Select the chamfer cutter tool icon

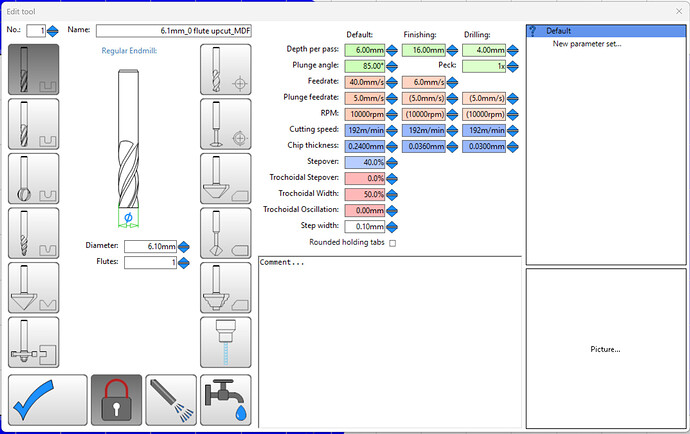[x=226, y=179]
